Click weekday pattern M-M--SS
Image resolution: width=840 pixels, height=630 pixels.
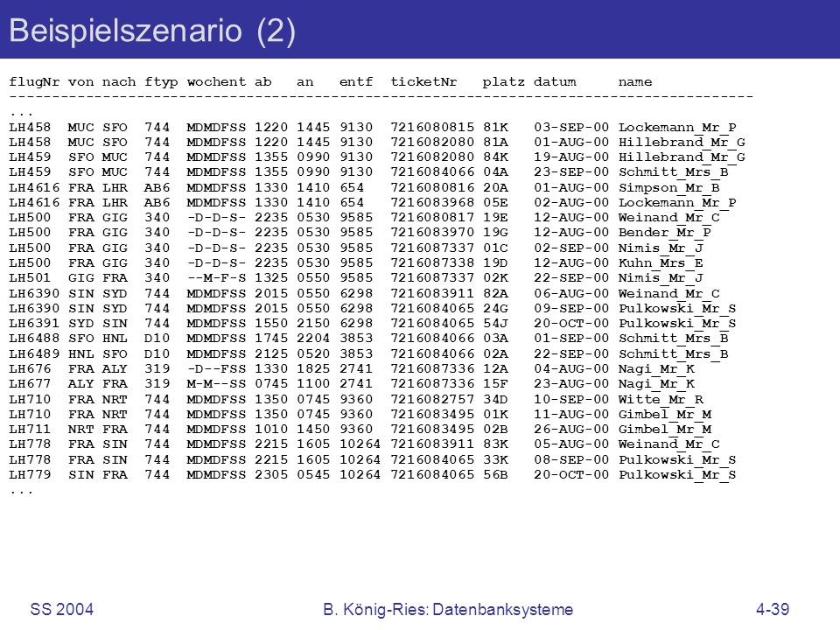click(216, 384)
